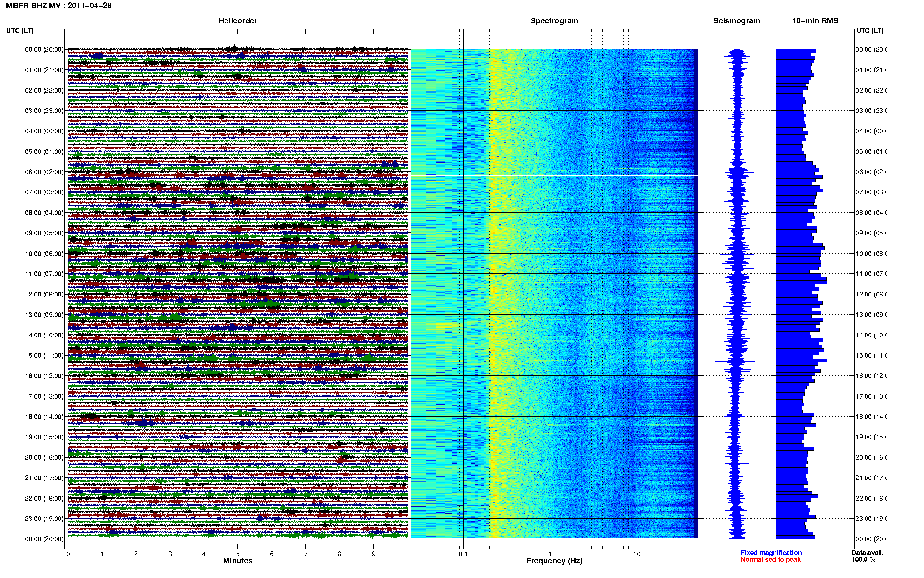This screenshot has height=578, width=924.
Task: Pick the left axis label '06:00 (02:00)'
Action: click(x=44, y=172)
